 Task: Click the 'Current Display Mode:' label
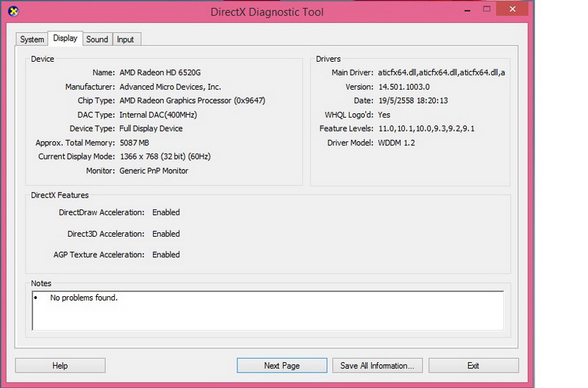76,157
